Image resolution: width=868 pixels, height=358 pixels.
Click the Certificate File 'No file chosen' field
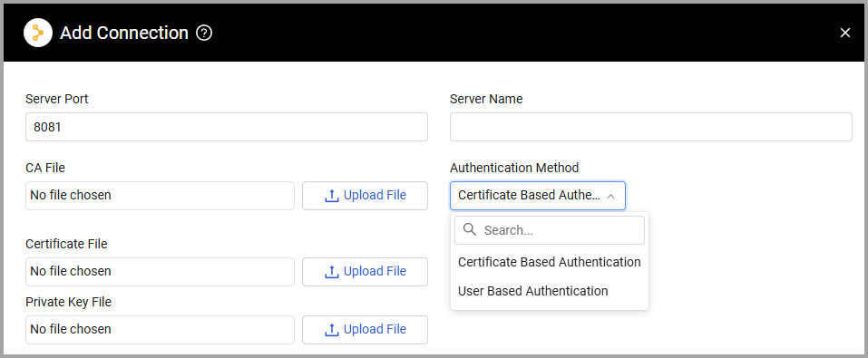(x=160, y=272)
